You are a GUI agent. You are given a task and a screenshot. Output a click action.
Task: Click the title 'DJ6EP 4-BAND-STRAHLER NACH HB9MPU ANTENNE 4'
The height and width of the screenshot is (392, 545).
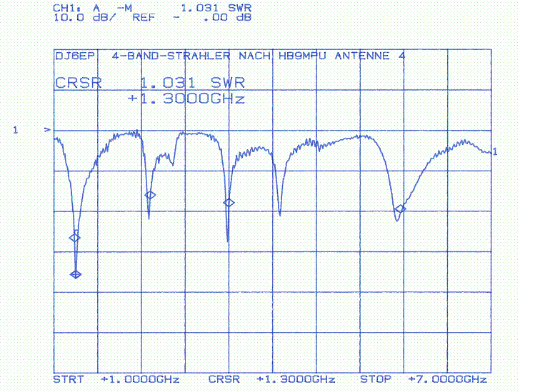230,56
